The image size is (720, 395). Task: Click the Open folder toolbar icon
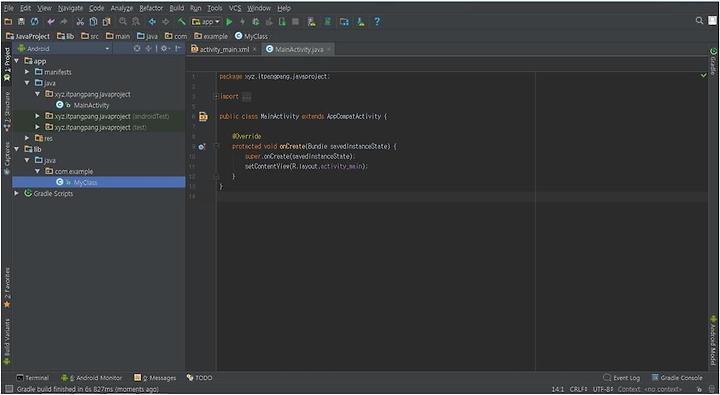tap(8, 22)
